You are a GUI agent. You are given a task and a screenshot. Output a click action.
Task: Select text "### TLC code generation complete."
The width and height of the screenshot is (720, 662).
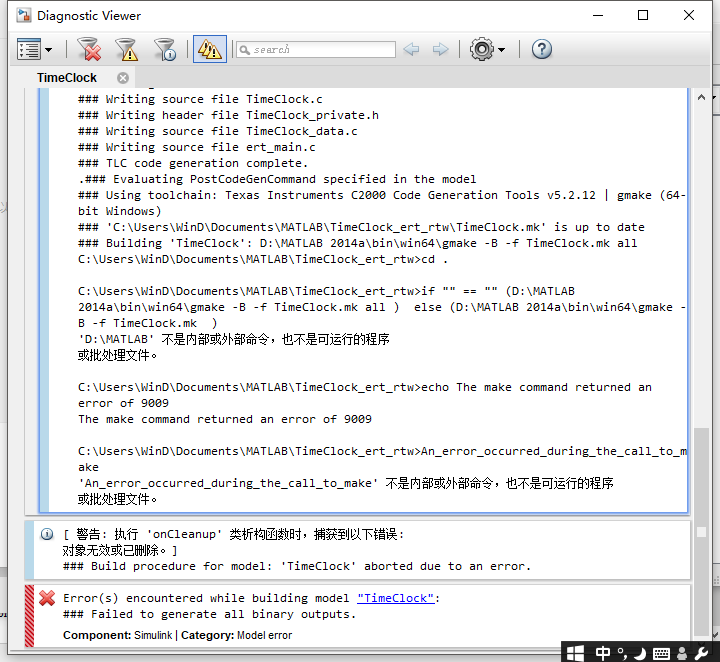coord(193,163)
